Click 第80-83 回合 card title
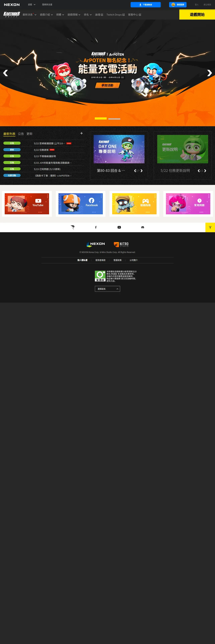Image resolution: width=215 pixels, height=644 pixels. (x=111, y=171)
